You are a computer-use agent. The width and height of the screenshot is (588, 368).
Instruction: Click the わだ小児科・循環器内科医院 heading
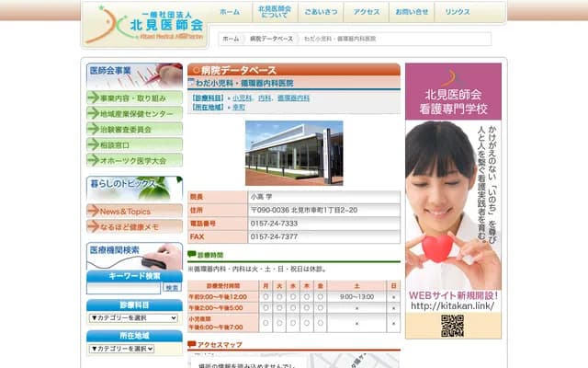(x=244, y=83)
